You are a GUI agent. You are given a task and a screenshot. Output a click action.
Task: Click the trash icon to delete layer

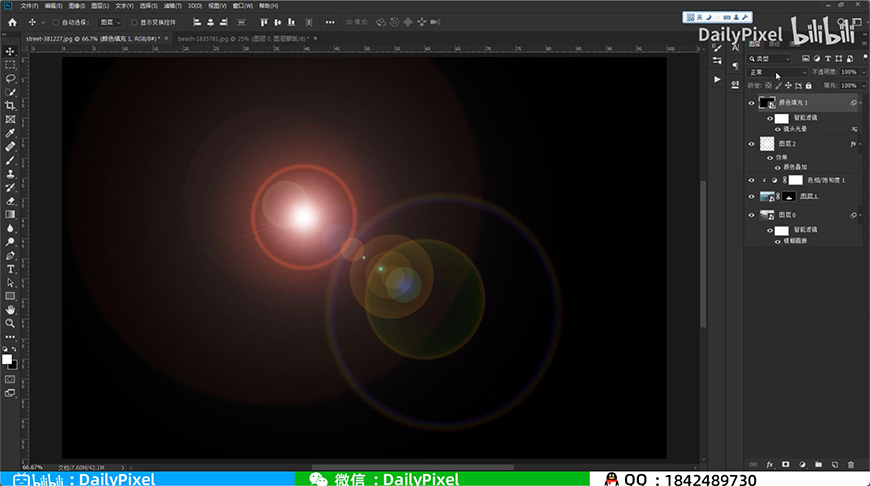pyautogui.click(x=850, y=465)
